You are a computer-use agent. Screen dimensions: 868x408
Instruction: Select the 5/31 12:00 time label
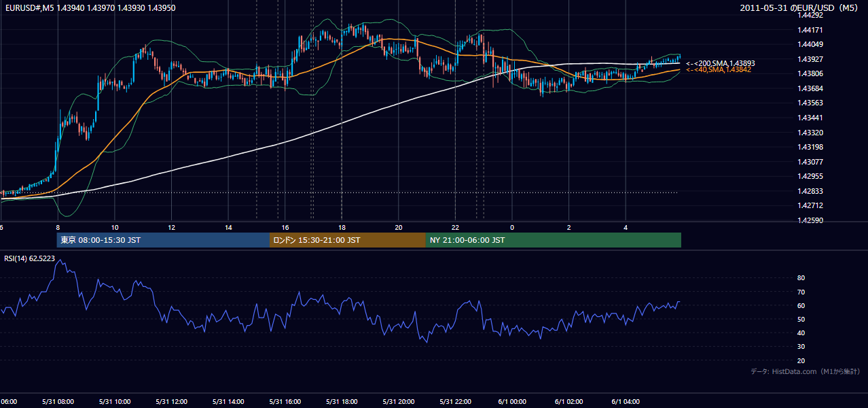(x=171, y=402)
